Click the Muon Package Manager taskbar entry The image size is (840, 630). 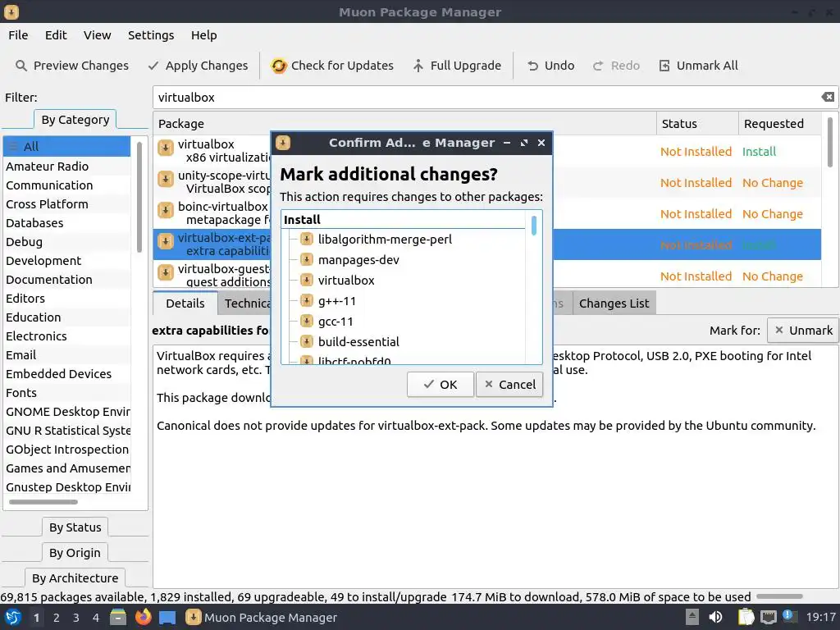(x=262, y=617)
